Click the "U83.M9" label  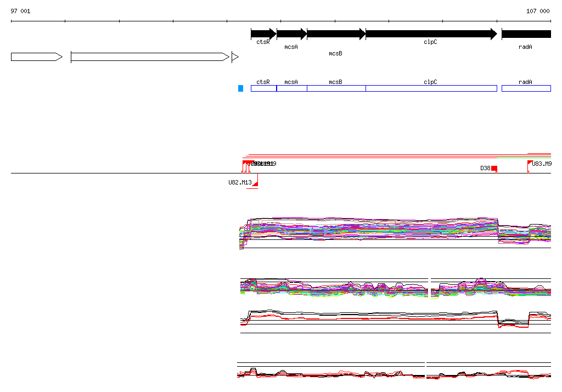pos(542,164)
